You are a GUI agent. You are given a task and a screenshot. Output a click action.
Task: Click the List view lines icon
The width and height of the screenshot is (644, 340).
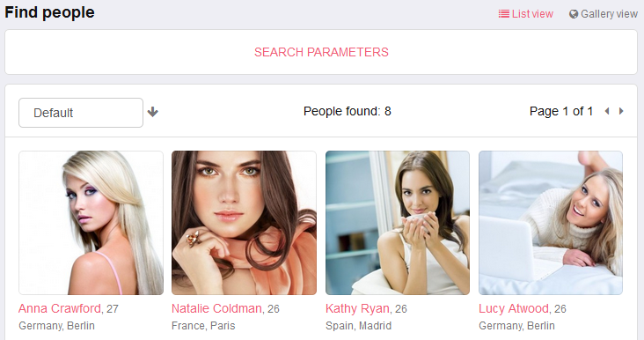[x=503, y=14]
